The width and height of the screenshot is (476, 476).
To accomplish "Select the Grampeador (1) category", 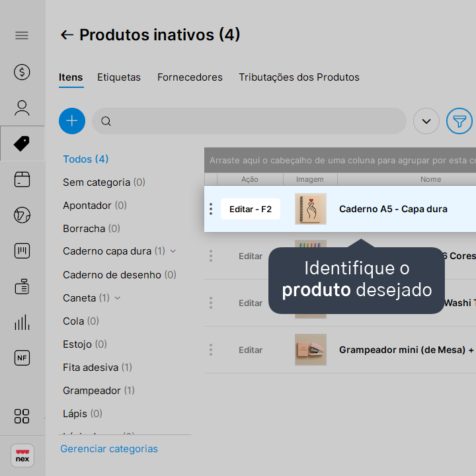I will [x=99, y=391].
